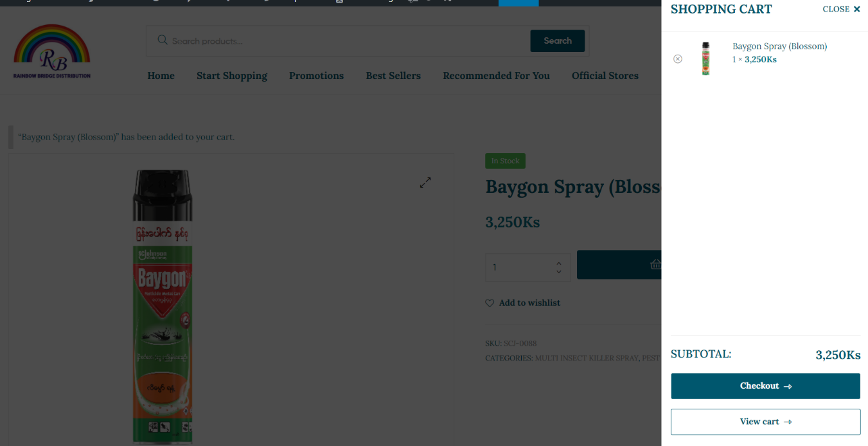The image size is (868, 446).
Task: Open Recommended For You menu item
Action: (496, 76)
